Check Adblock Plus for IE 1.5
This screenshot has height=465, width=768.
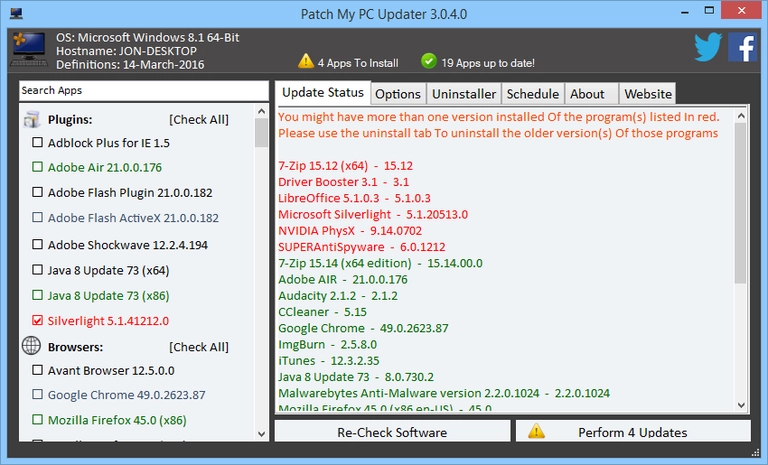point(37,142)
